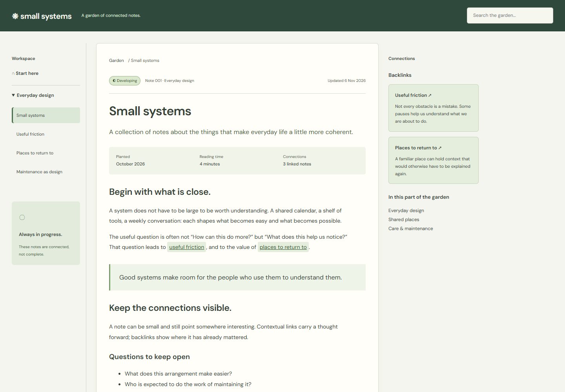Click the Always in progress text
565x392 pixels.
pyautogui.click(x=40, y=234)
